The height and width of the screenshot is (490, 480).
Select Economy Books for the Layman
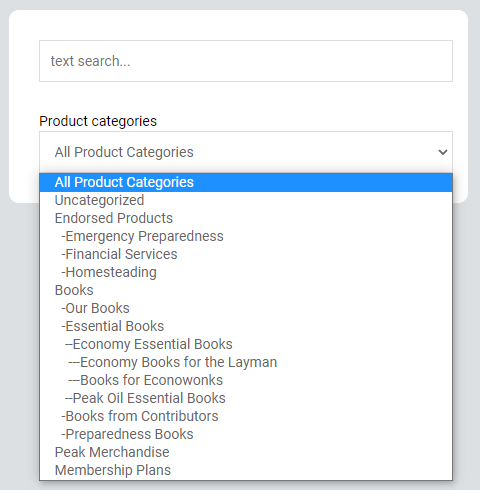246,362
